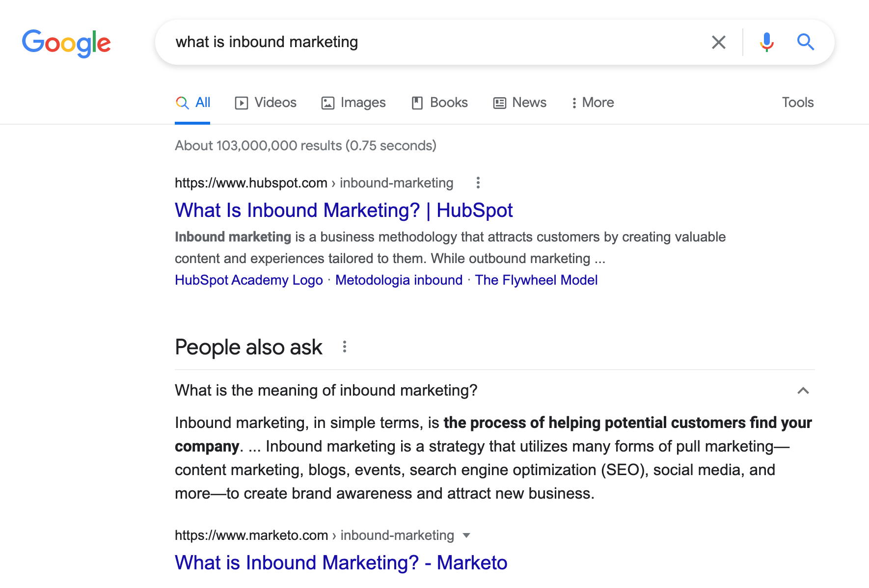Click into the search text field

click(x=432, y=42)
